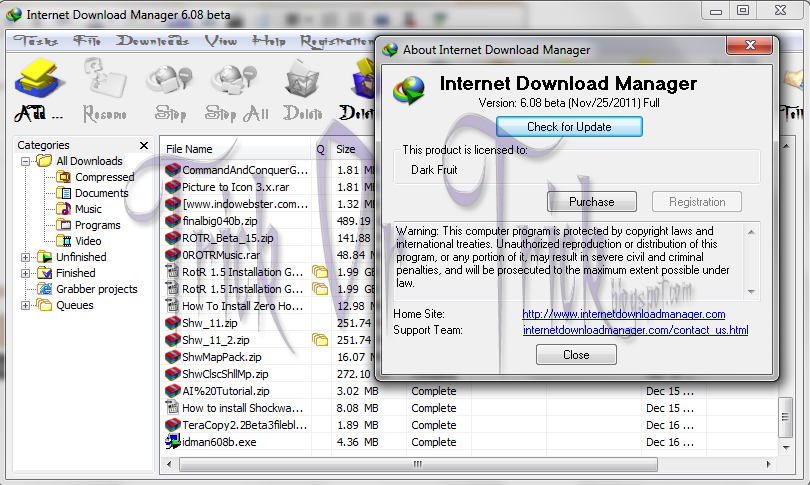Click the download list horizontal scroll right arrow
810x485 pixels.
point(769,464)
